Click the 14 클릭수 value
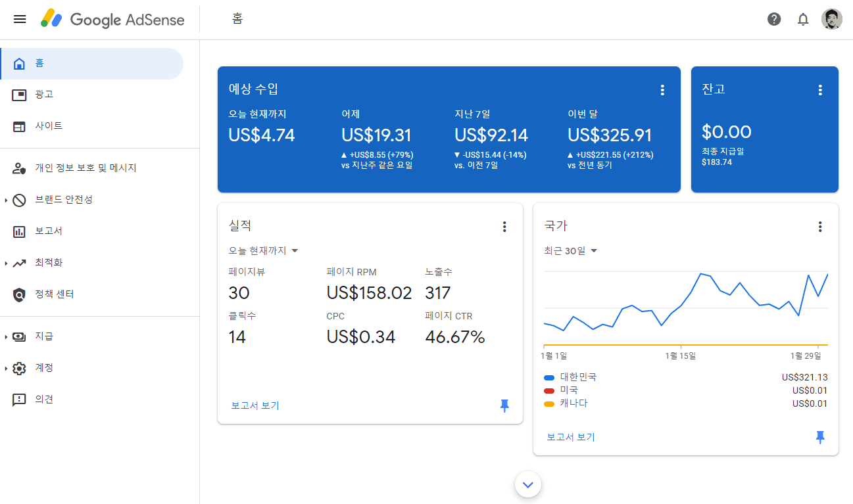Viewport: 853px width, 504px height. coord(237,338)
